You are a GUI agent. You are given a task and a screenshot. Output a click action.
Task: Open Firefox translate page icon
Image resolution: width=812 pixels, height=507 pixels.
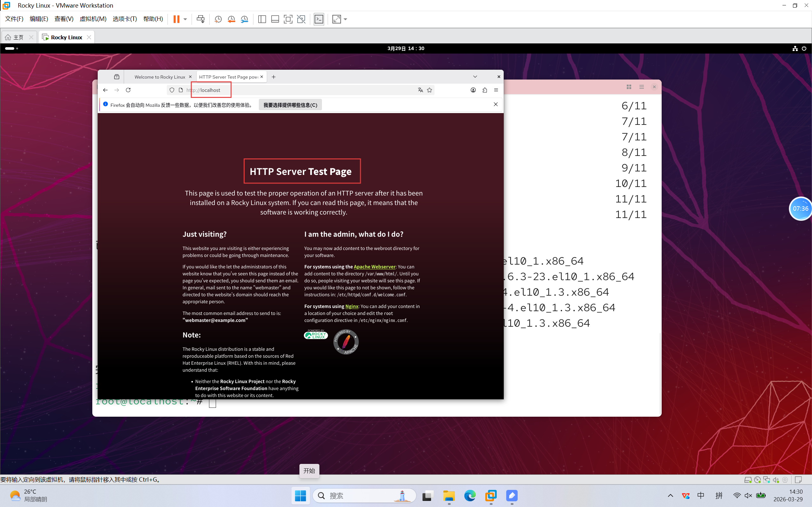click(420, 90)
